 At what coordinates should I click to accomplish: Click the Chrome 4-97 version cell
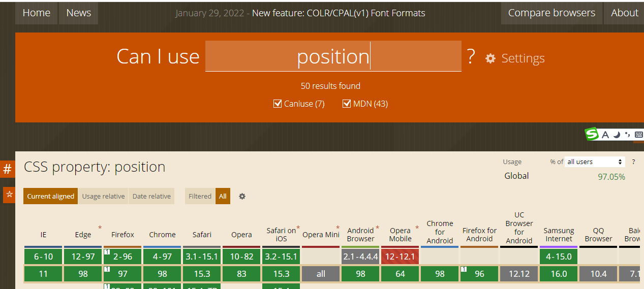click(x=162, y=256)
